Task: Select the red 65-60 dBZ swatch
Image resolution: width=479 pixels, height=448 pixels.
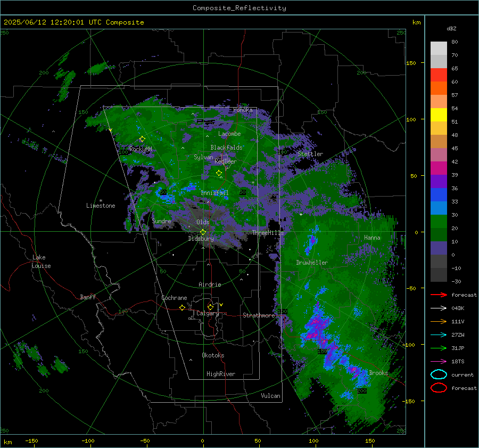Action: pyautogui.click(x=439, y=75)
